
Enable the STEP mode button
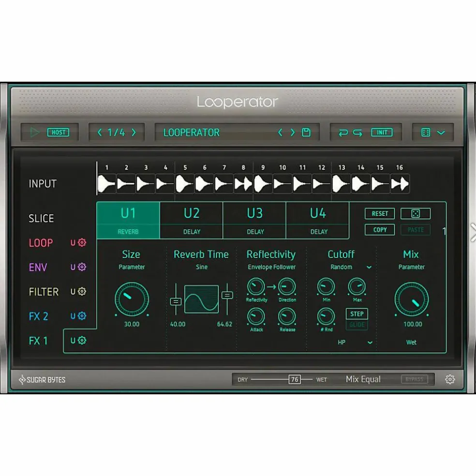(x=357, y=314)
